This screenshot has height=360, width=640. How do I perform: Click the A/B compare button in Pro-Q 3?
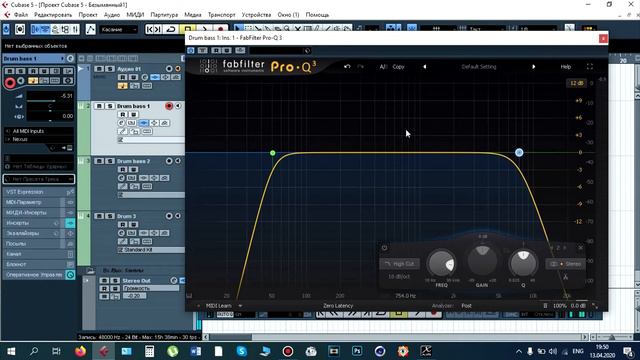(x=383, y=67)
